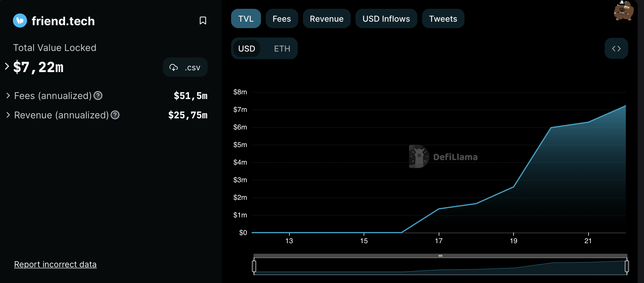The height and width of the screenshot is (283, 644).
Task: Open the Fees (annualized) help tooltip icon
Action: [98, 96]
